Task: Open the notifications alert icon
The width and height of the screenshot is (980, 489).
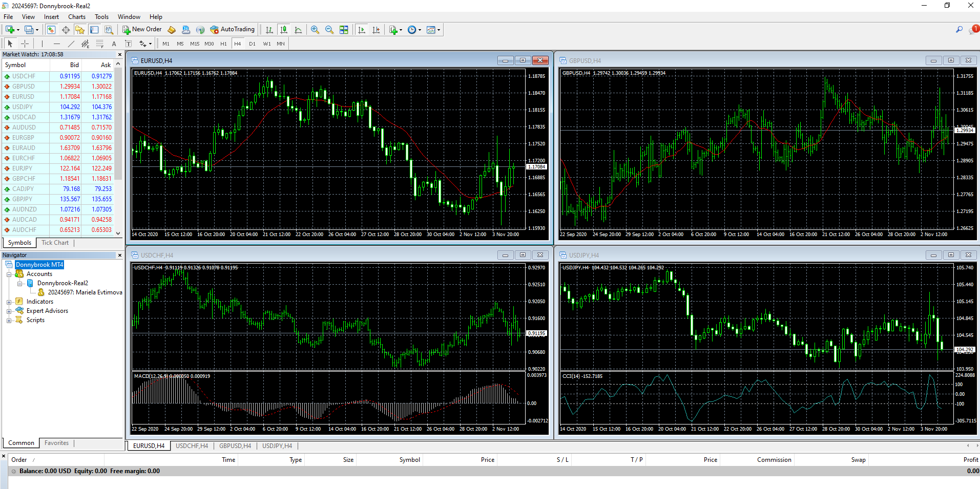Action: pyautogui.click(x=973, y=30)
